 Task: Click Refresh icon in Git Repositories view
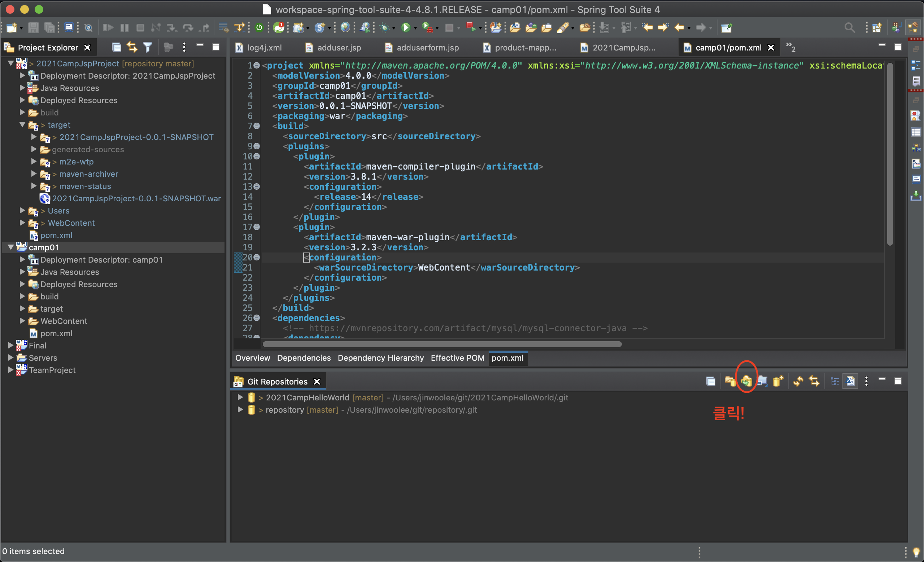click(x=798, y=381)
